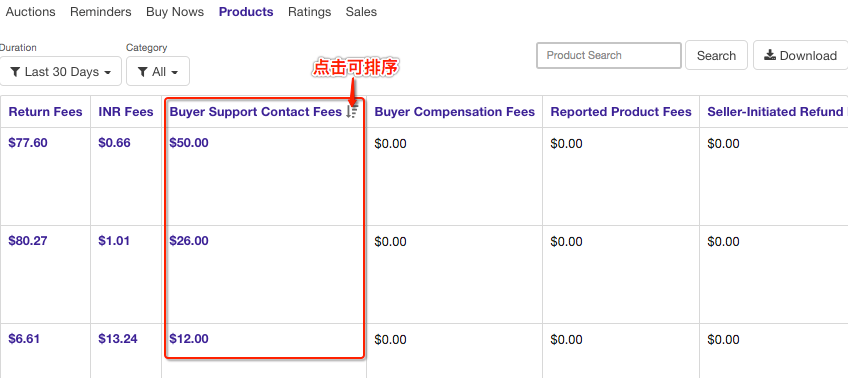Open the Ratings tab
Screen dimensions: 848x378
click(309, 12)
